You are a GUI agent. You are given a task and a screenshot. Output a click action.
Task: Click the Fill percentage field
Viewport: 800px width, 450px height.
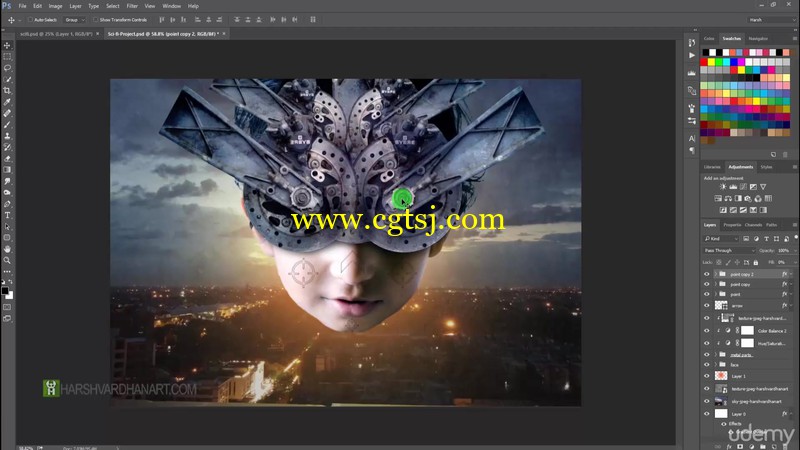pos(784,262)
